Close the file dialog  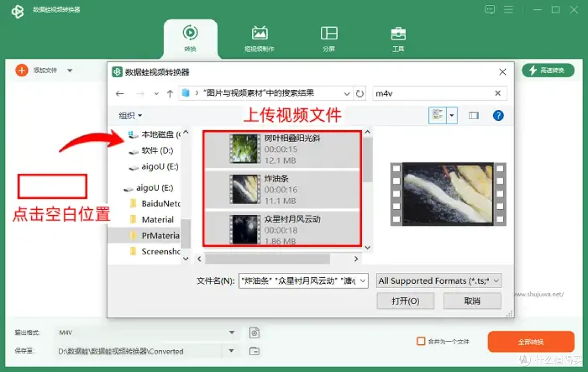[503, 72]
